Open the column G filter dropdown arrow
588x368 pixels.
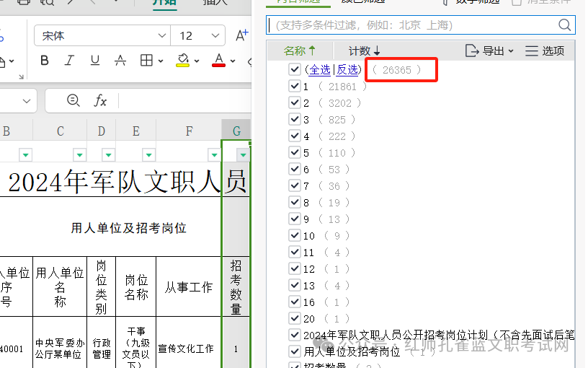[243, 154]
